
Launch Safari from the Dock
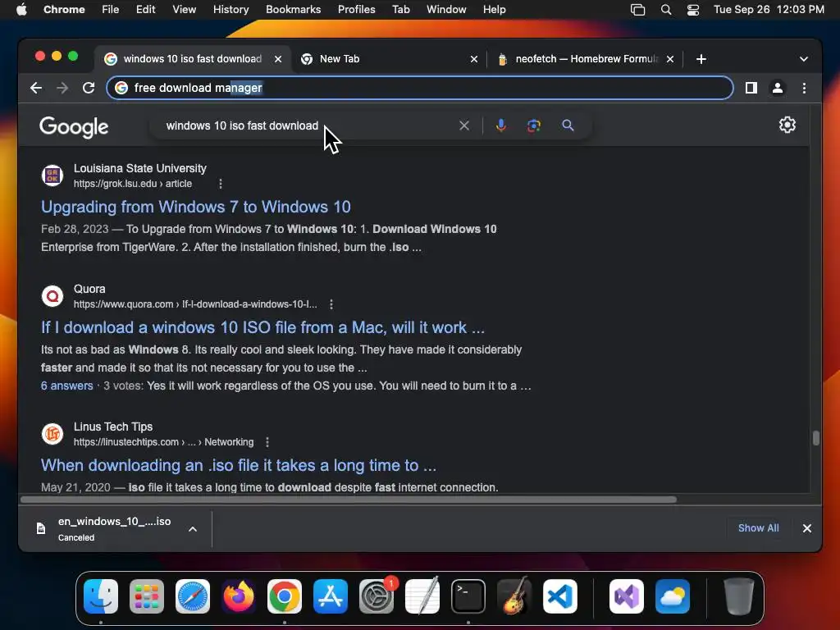(x=192, y=596)
